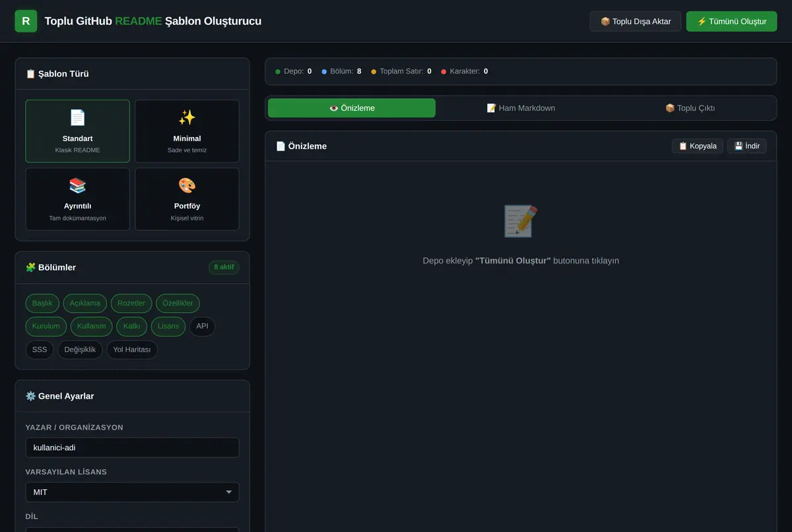This screenshot has height=532, width=792.
Task: Click the sparkles icon on Minimal card
Action: pos(187,117)
